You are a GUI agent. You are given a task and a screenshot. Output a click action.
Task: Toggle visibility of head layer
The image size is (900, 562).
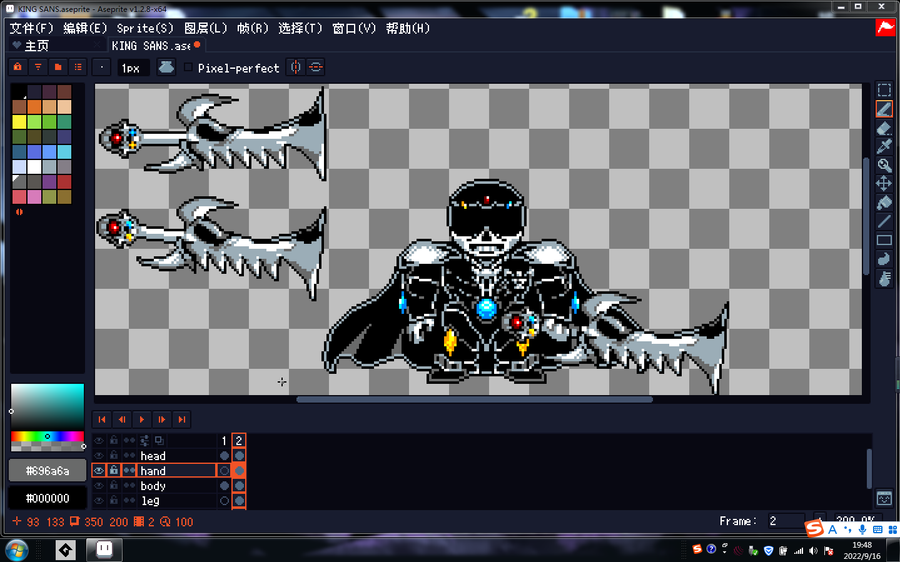99,456
